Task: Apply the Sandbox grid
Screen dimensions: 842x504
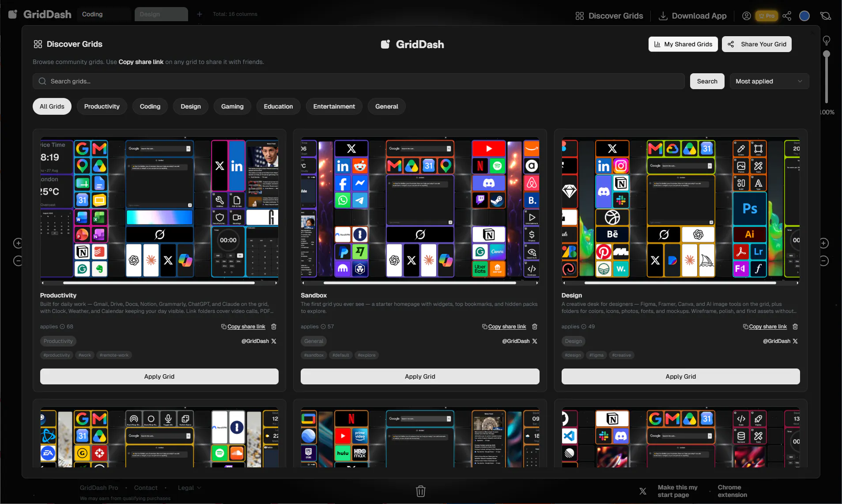Action: pyautogui.click(x=420, y=376)
